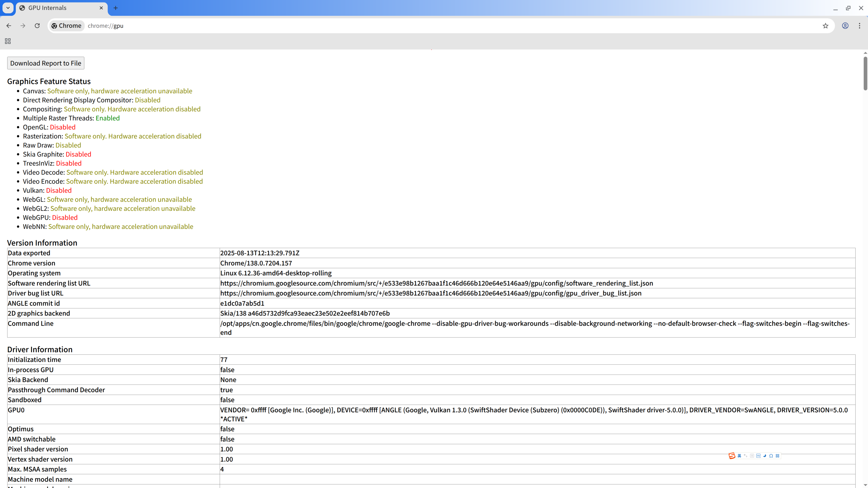Open a new tab with plus button

(116, 8)
